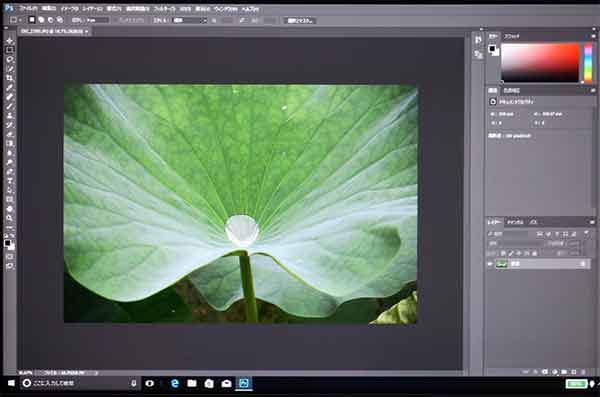This screenshot has height=397, width=600.
Task: Switch to the Channels (チャンネル) tab
Action: pyautogui.click(x=515, y=222)
